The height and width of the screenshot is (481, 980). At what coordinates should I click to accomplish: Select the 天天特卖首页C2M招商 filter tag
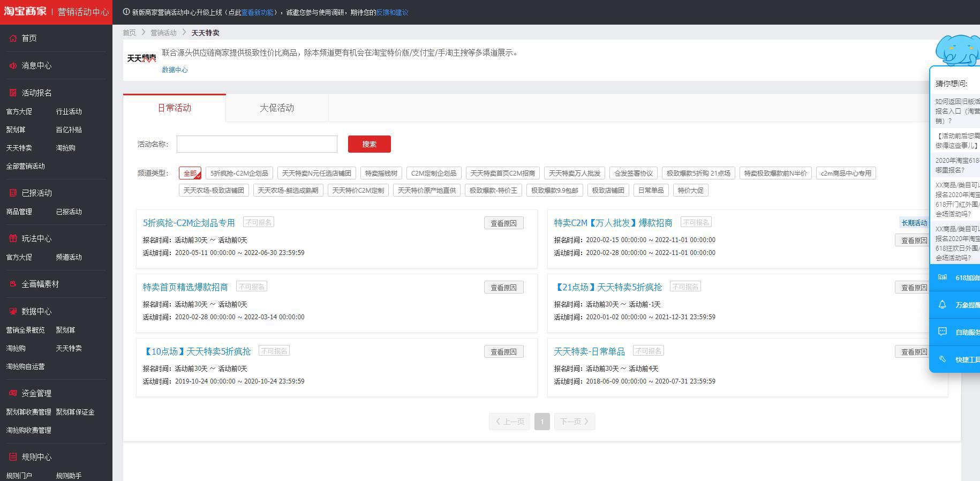[503, 173]
